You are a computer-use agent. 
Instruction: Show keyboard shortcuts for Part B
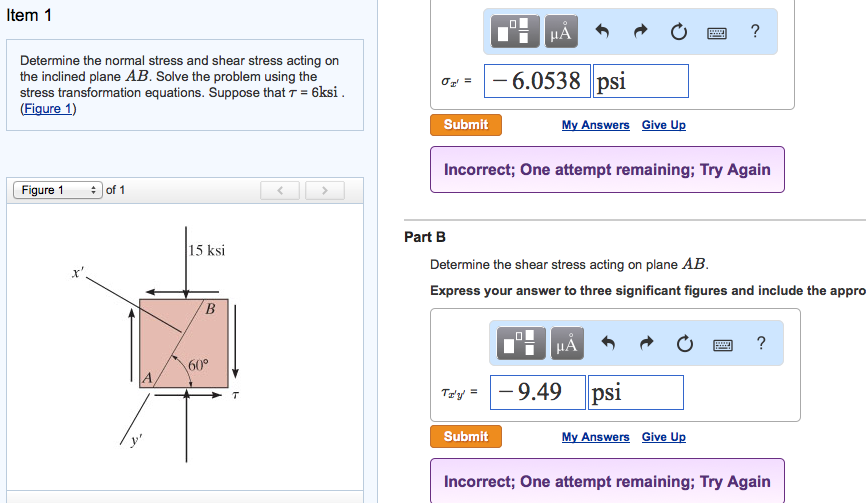(x=723, y=345)
